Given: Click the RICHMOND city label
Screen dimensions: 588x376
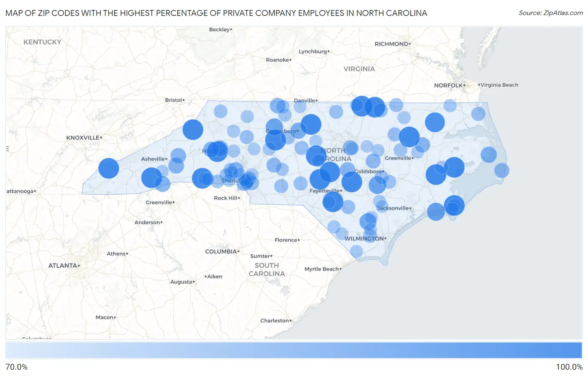Looking at the screenshot, I should (x=392, y=44).
